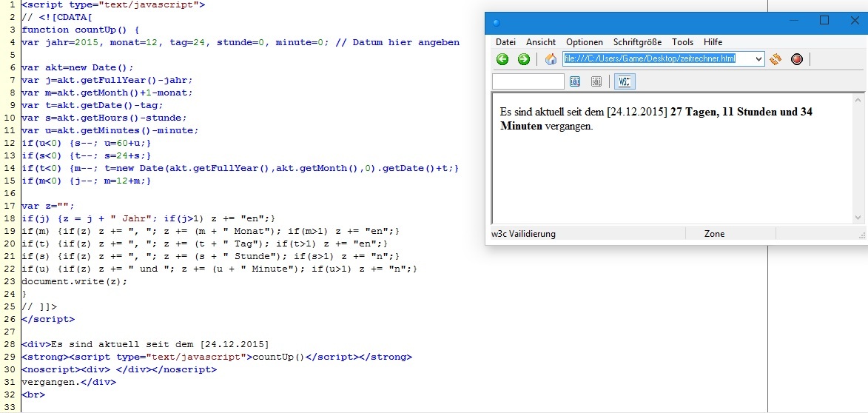Click the word 'vergangen.' in browser page

click(x=569, y=127)
